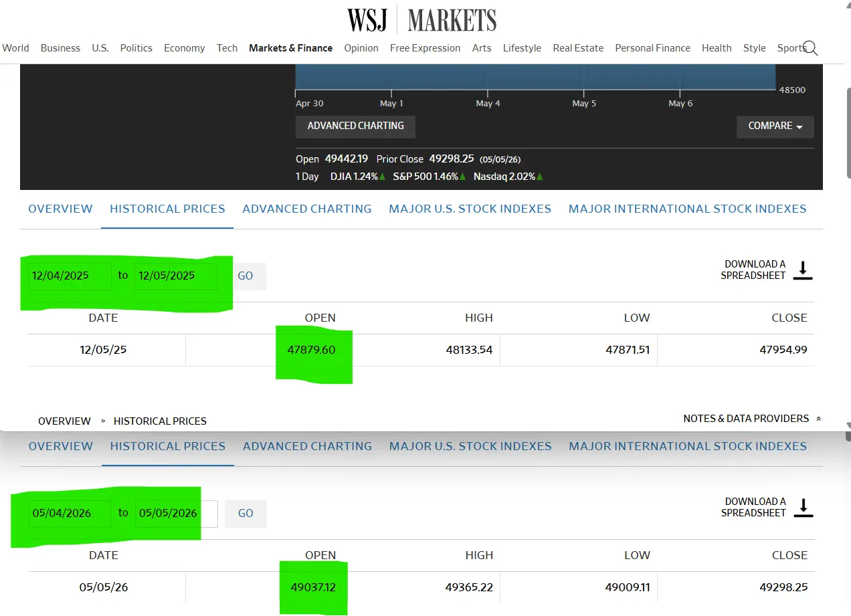This screenshot has height=616, width=851.
Task: Select lower Historical Prices tab
Action: (x=168, y=446)
